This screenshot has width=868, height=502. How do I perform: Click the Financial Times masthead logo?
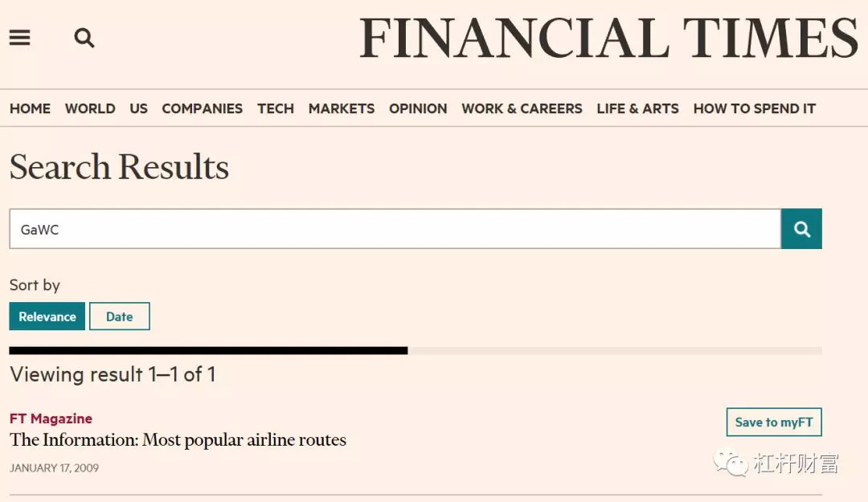(608, 39)
